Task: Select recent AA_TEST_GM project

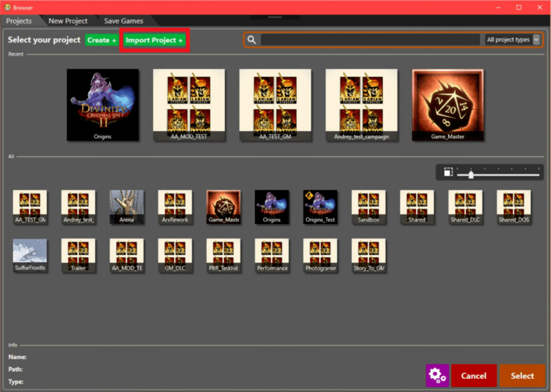Action: [275, 105]
